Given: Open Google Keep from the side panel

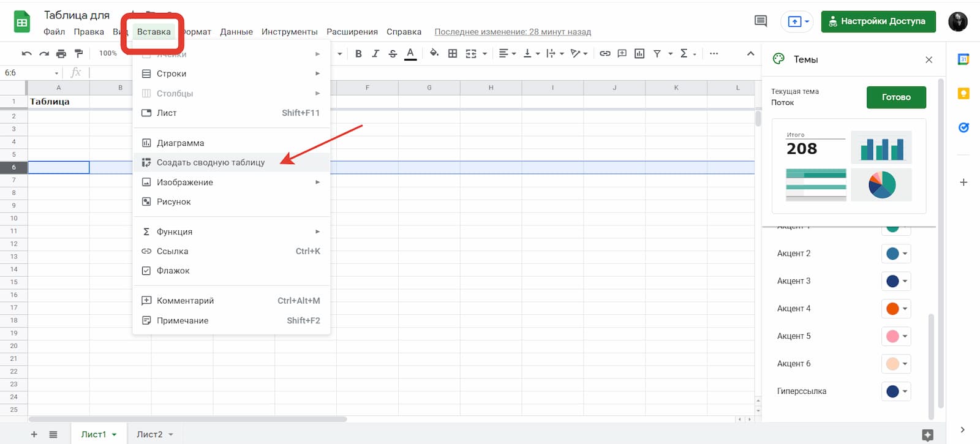Looking at the screenshot, I should pos(963,94).
